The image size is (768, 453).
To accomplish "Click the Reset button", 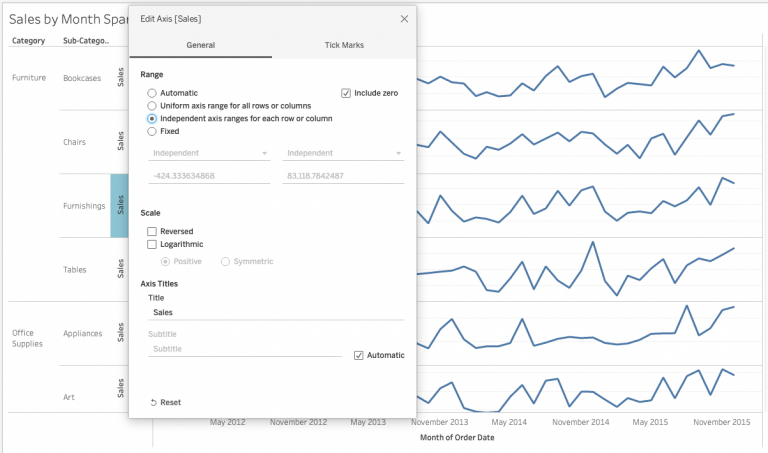I will pyautogui.click(x=165, y=402).
